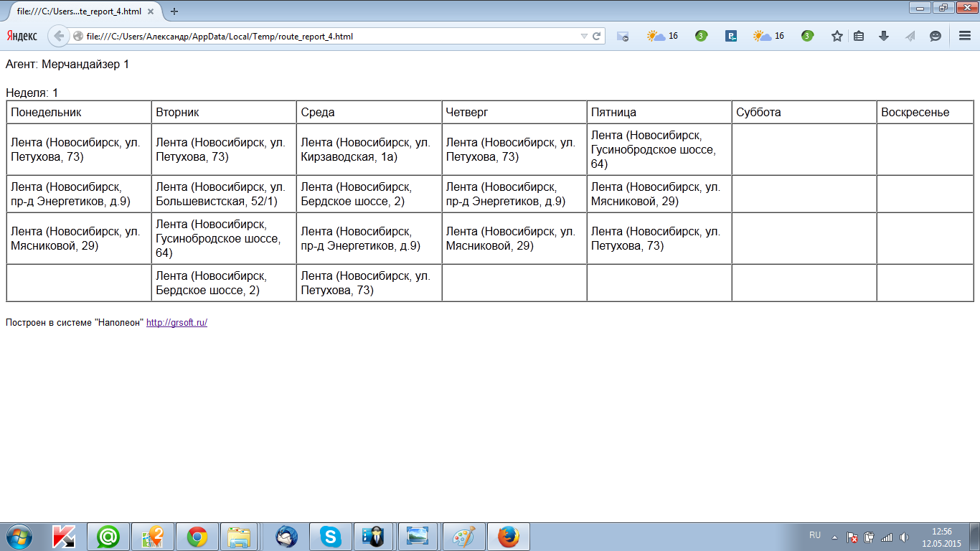Click the Пятница column header
Image resolution: width=980 pixels, height=551 pixels.
[659, 113]
